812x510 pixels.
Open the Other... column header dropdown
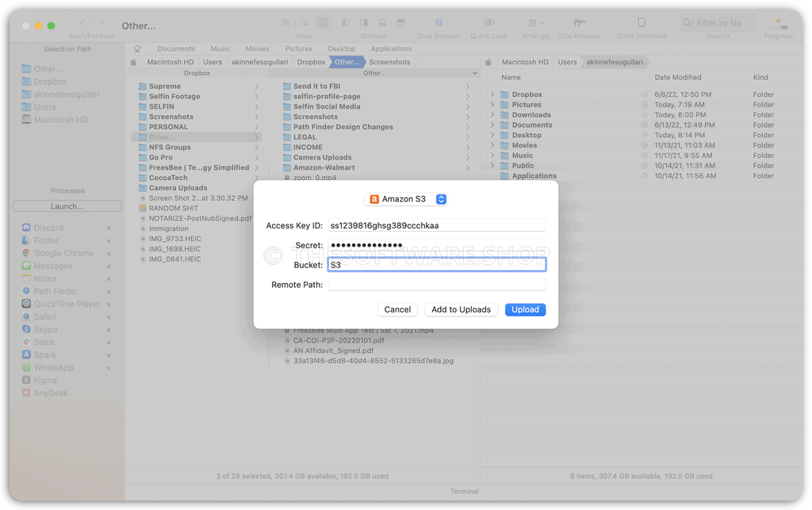[474, 73]
